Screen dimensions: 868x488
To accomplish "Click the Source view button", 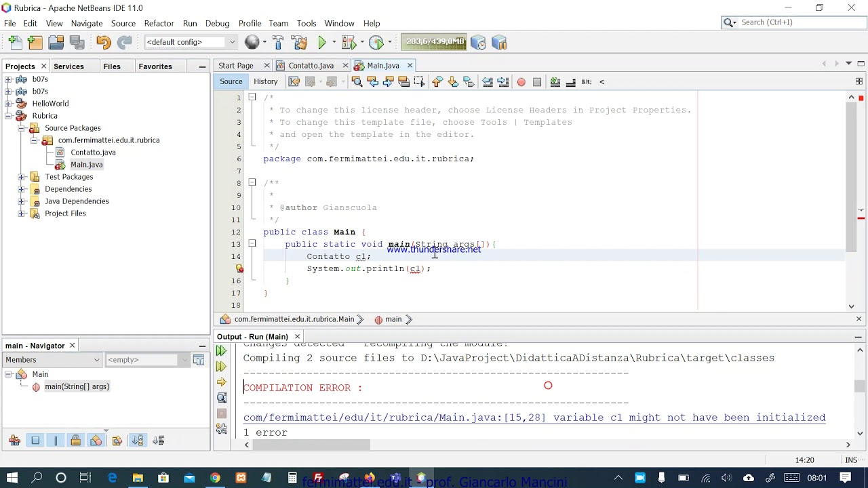I will pyautogui.click(x=231, y=81).
